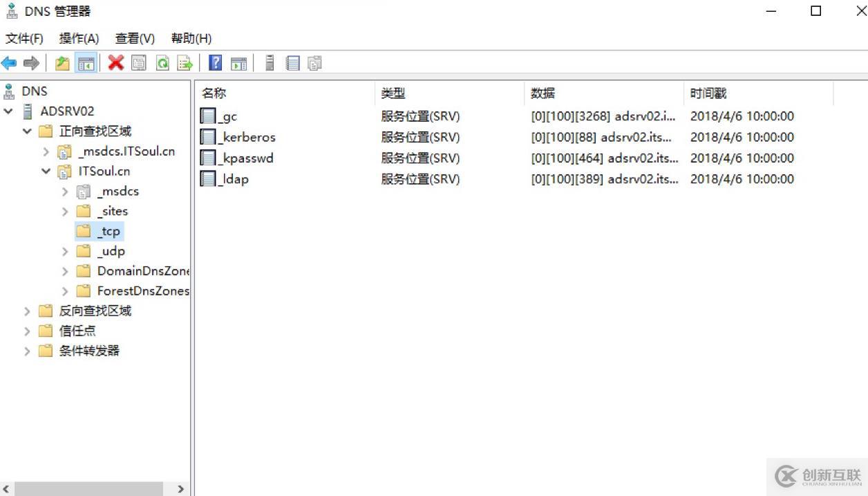Click the _sites folder icon

(x=84, y=210)
